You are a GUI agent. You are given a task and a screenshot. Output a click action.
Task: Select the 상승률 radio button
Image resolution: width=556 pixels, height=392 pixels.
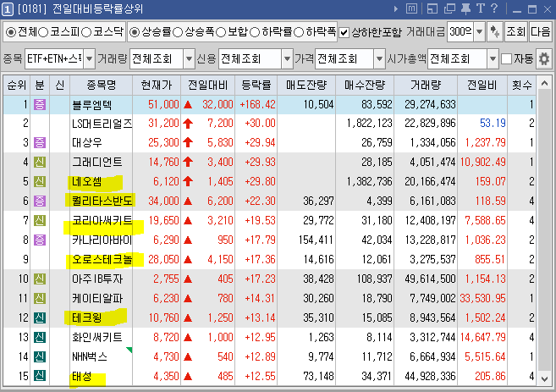click(135, 33)
